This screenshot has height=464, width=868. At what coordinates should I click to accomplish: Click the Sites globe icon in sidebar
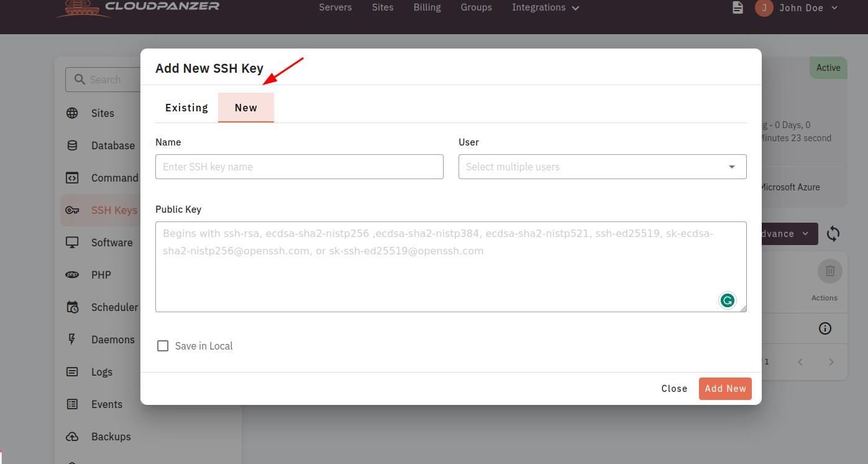click(72, 113)
